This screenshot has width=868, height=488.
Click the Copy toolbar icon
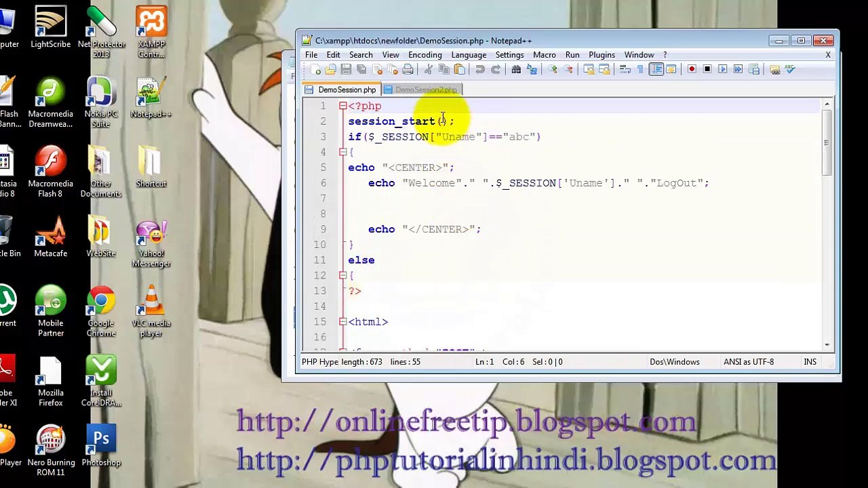444,69
